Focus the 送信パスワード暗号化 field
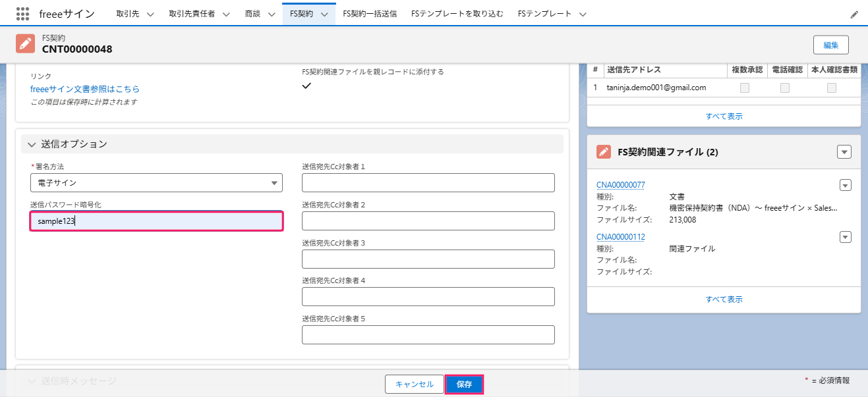Screen dimensions: 868x397 [156, 221]
